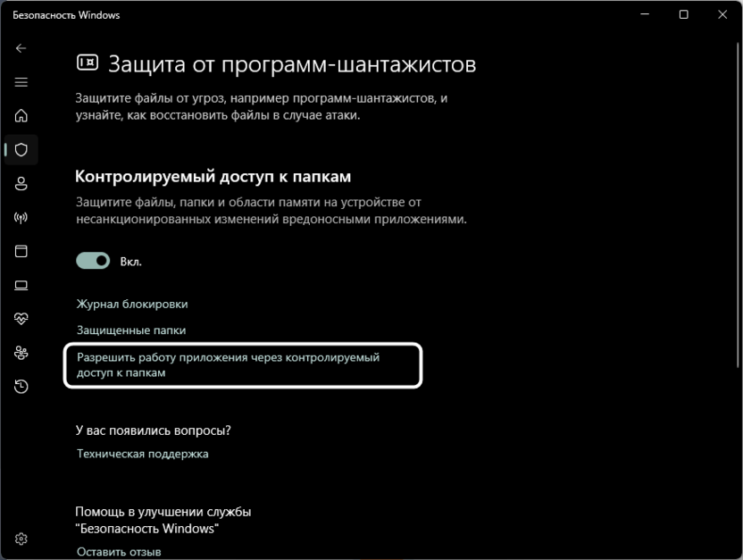Turn off Controlled folder access toggle
This screenshot has height=560, width=743.
[93, 261]
